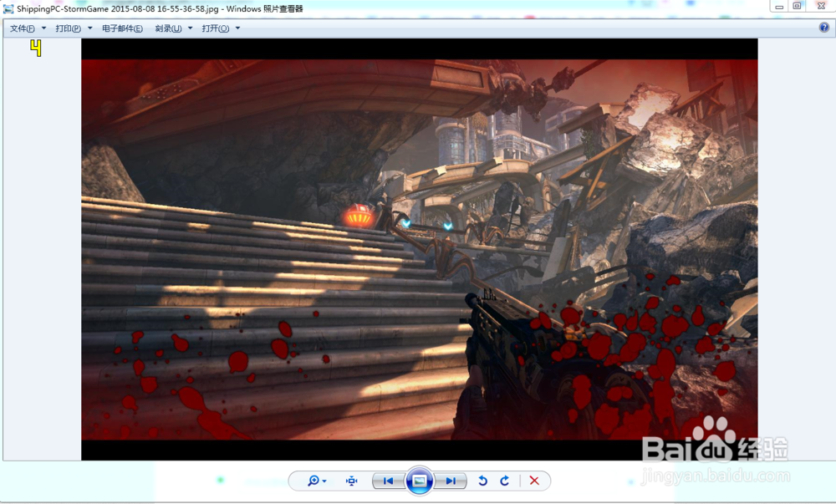Viewport: 836px width, 504px height.
Task: Rotate the photo clockwise
Action: (x=504, y=481)
